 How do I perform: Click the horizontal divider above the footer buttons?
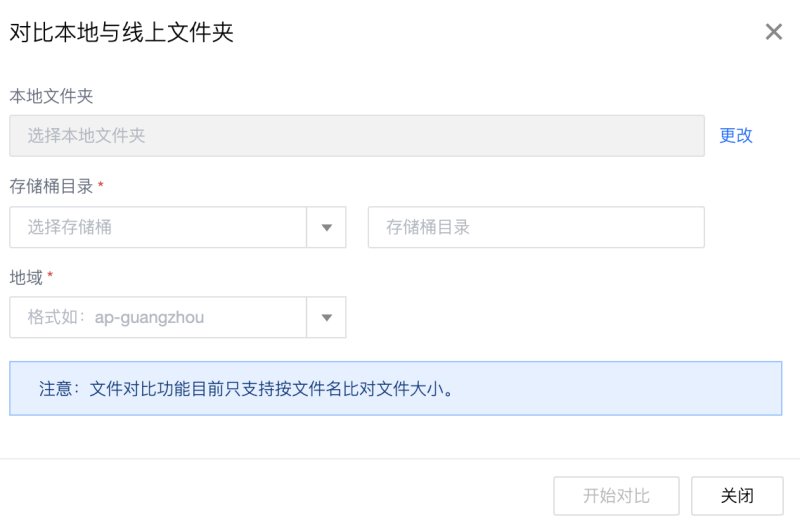point(400,458)
